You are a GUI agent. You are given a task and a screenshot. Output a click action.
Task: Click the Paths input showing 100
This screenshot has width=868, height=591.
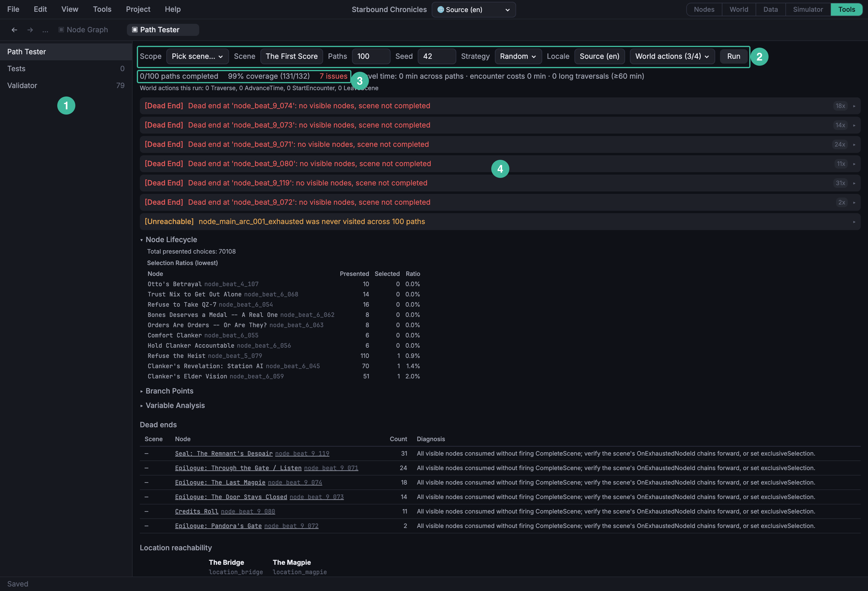click(371, 56)
